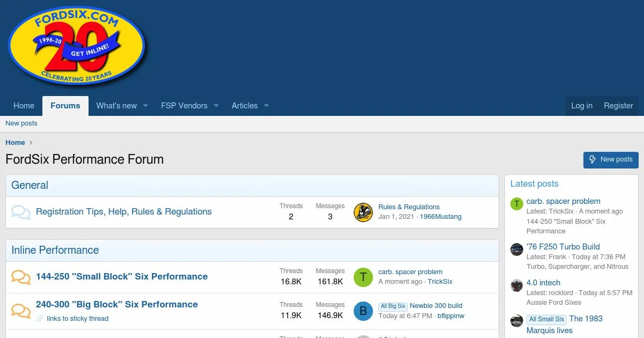644x338 pixels.
Task: Click the FordSix.com 20 years logo
Action: pyautogui.click(x=76, y=47)
